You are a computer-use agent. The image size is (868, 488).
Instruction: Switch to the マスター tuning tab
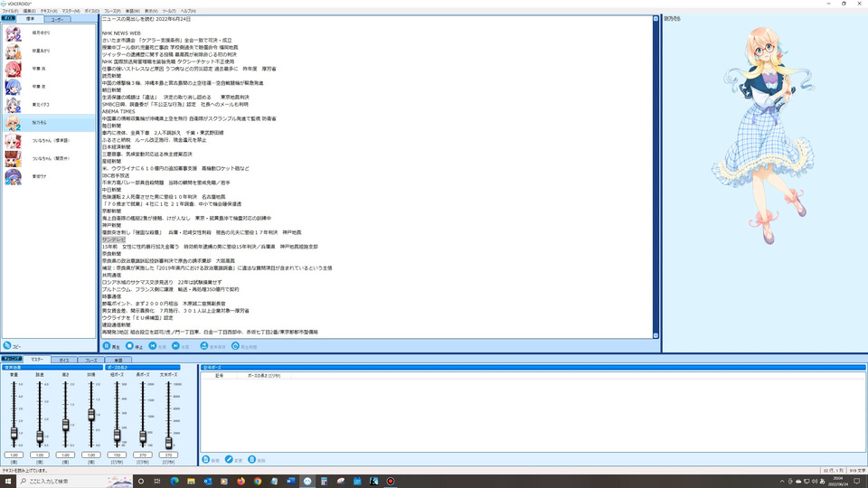[x=36, y=360]
